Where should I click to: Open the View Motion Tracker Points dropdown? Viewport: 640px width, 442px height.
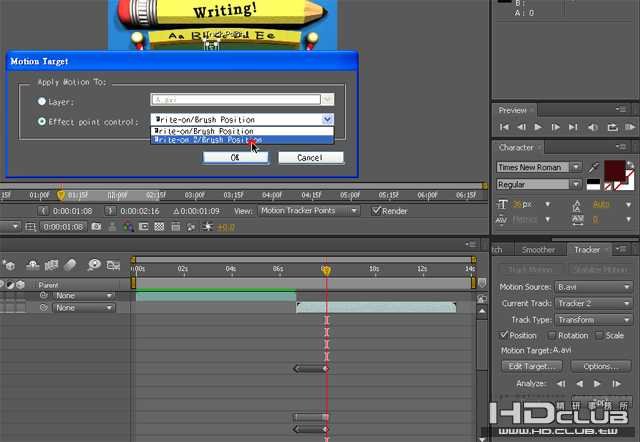click(309, 211)
